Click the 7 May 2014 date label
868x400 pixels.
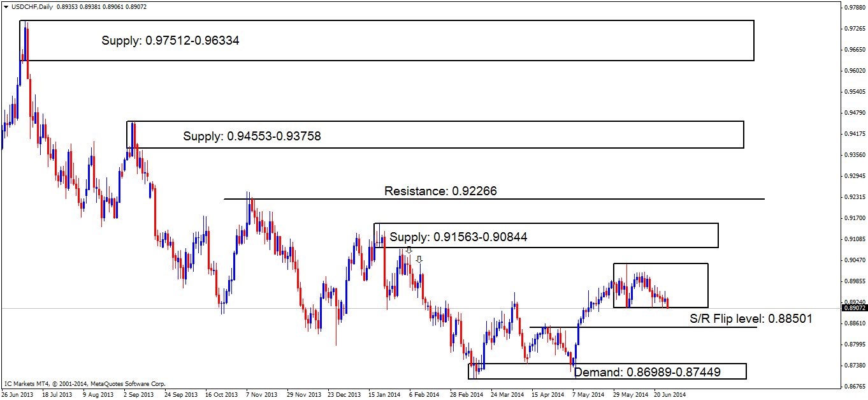click(588, 395)
